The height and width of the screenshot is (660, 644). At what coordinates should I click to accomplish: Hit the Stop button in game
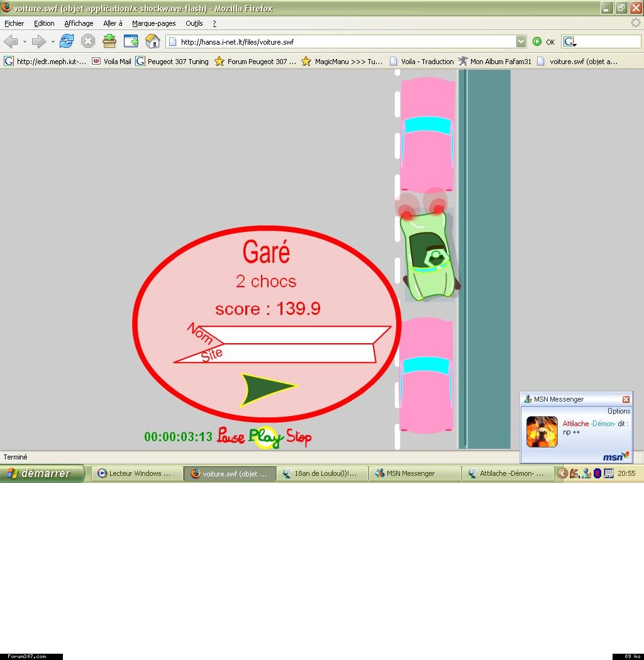[299, 436]
